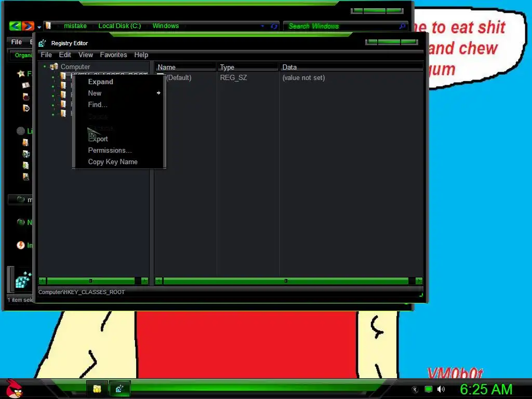532x399 pixels.
Task: Select the (Default) value name
Action: click(x=179, y=78)
